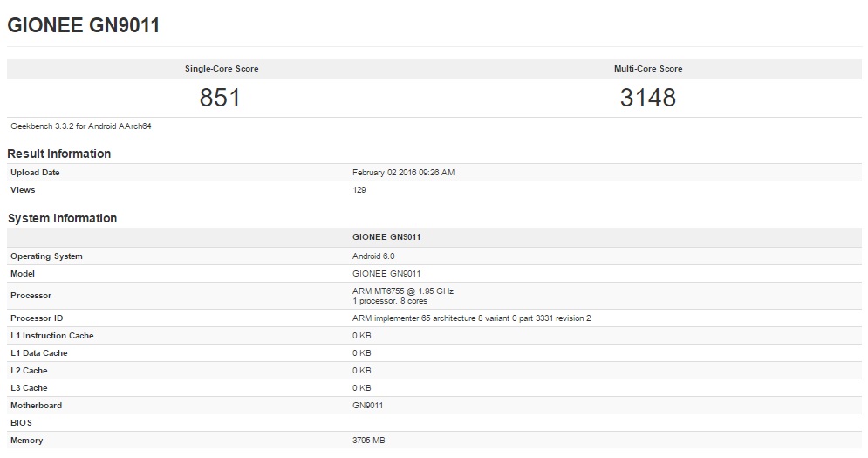Click the 0 KB value for L1 Instruction Cache

click(x=361, y=336)
